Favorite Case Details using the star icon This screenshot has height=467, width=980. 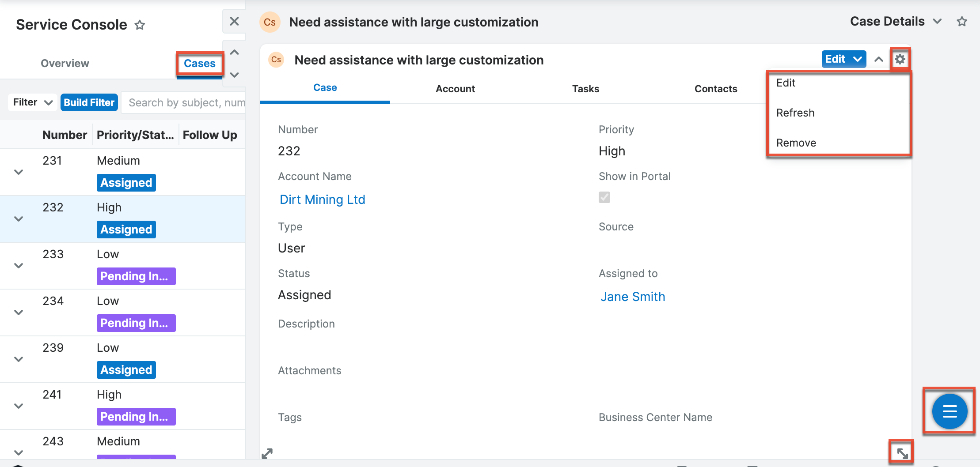tap(961, 21)
